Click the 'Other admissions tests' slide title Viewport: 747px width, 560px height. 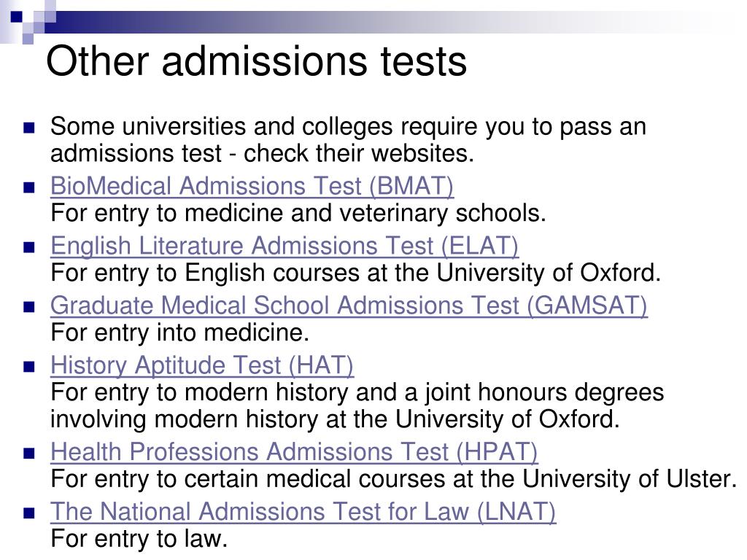click(256, 61)
